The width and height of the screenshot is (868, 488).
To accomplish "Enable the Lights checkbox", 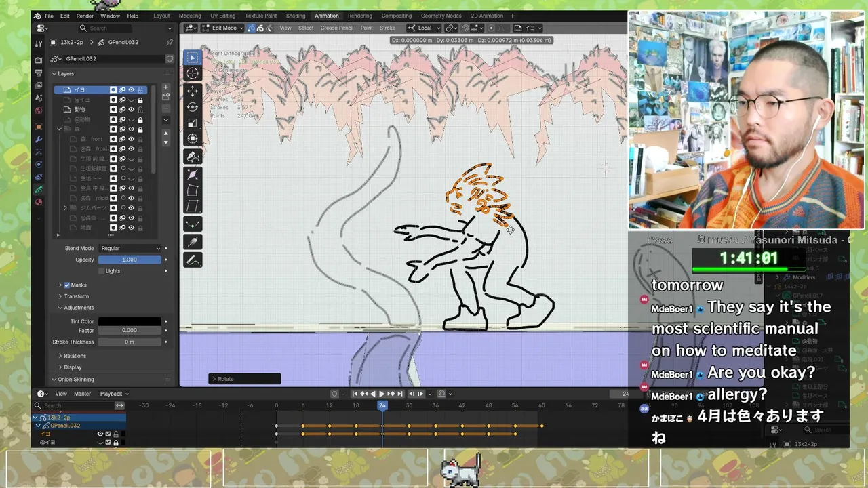I will coord(102,270).
